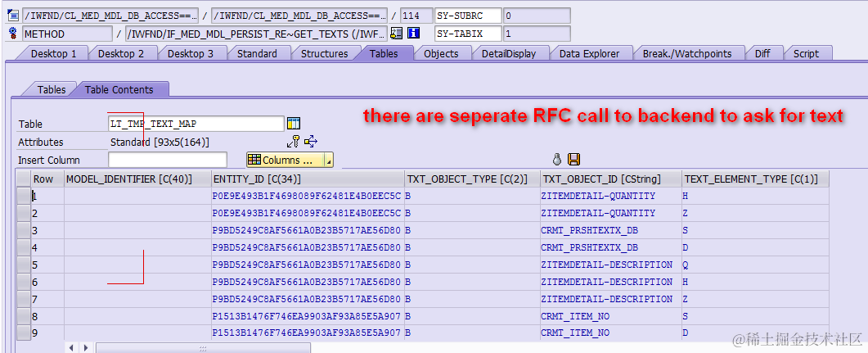Viewport: 868px width, 353px height.
Task: Click the GET_TEXTS method name field
Action: pos(256,34)
